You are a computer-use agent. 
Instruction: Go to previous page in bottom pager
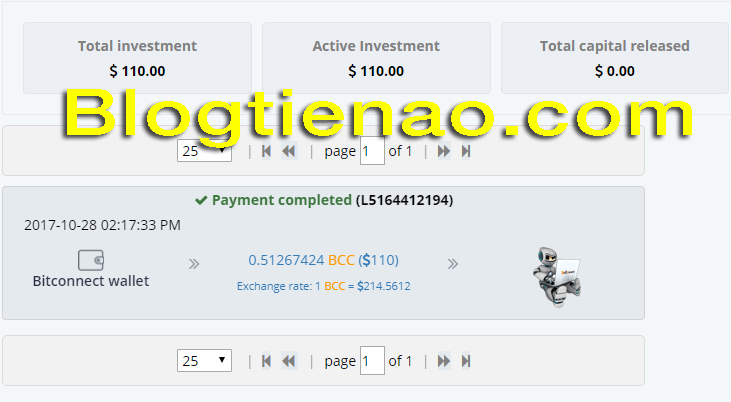[x=289, y=361]
